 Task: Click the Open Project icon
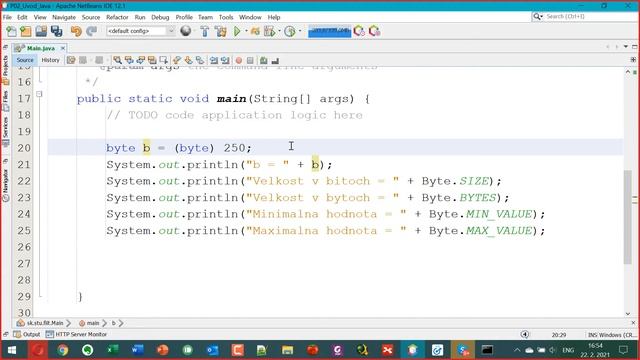[x=41, y=31]
